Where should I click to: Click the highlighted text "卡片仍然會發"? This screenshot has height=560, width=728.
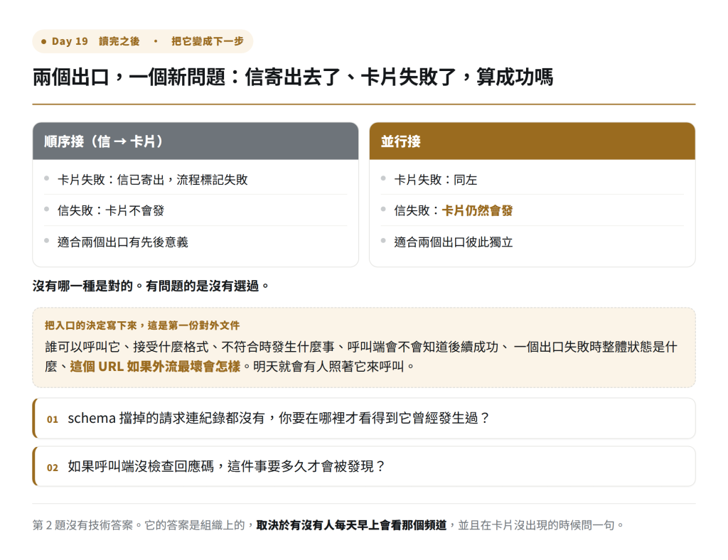[x=477, y=210]
